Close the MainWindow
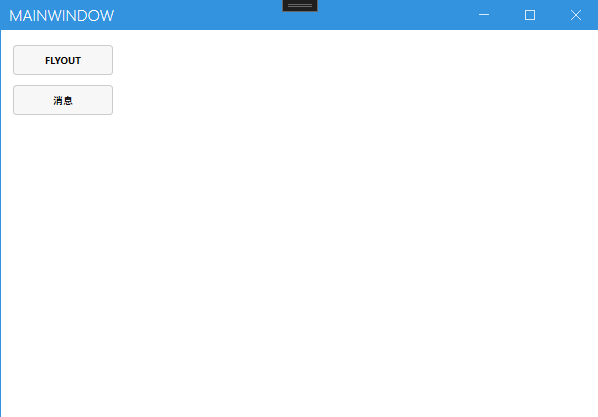 point(575,15)
